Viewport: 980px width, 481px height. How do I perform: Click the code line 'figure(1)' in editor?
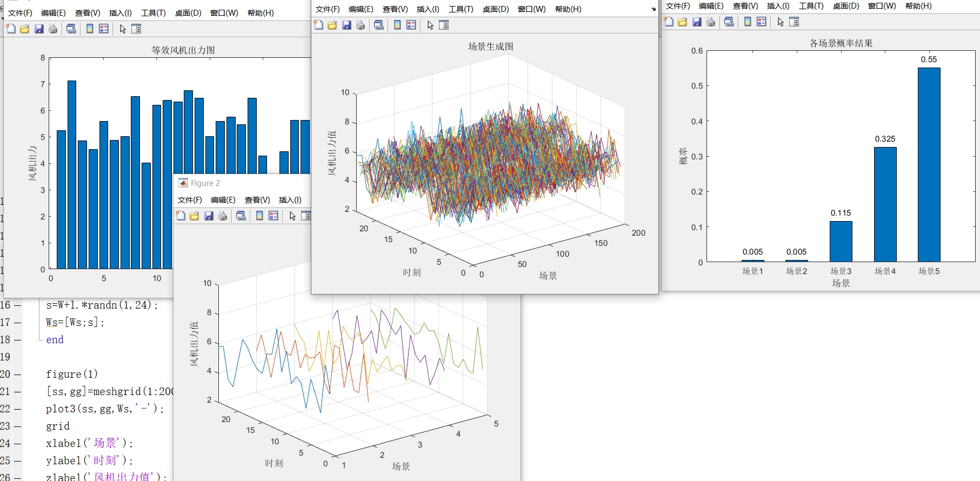tap(72, 374)
